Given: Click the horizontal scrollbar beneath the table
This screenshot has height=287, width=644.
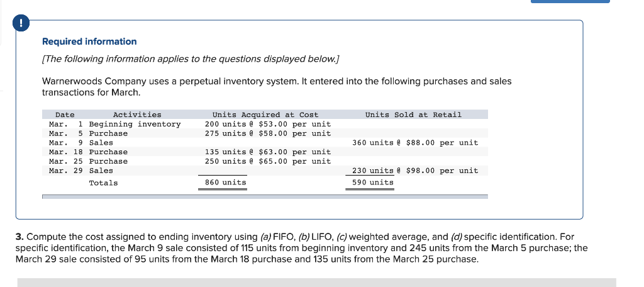Looking at the screenshot, I should tap(264, 197).
